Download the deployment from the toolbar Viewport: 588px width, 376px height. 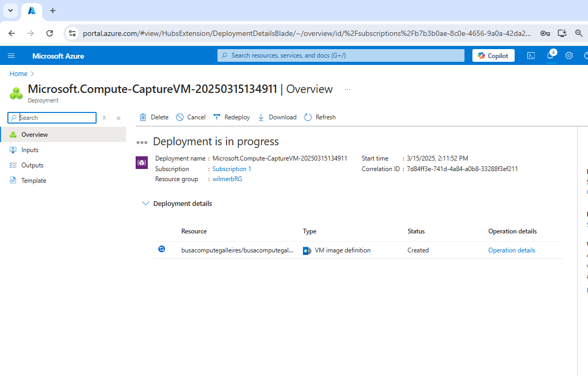(x=277, y=117)
